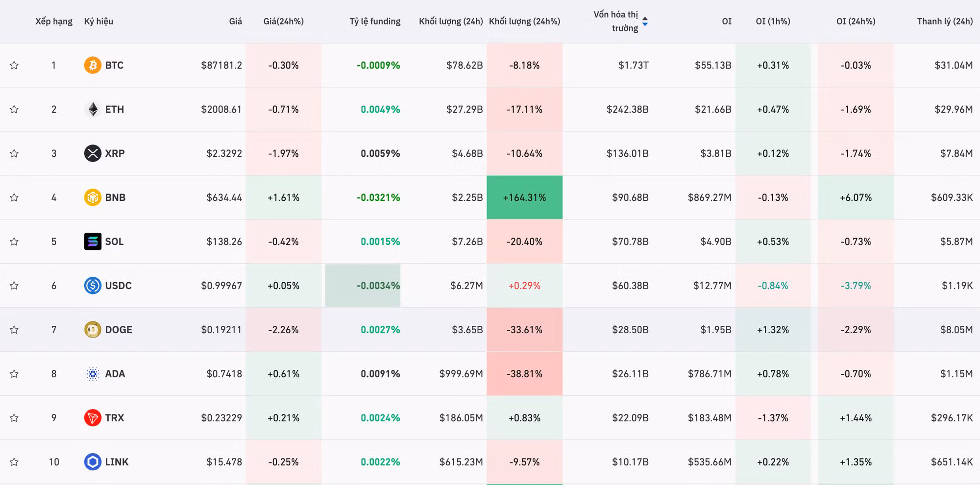Click the XRP coin logo
This screenshot has width=980, height=485.
click(93, 153)
